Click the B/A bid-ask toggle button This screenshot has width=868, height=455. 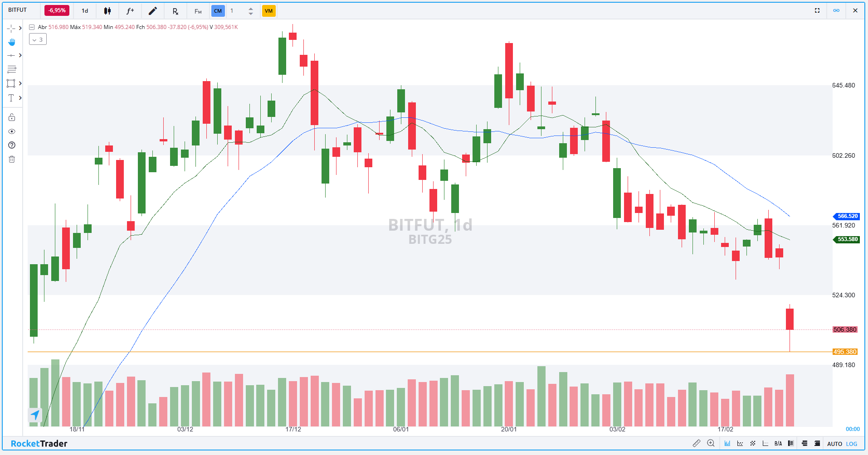(778, 443)
